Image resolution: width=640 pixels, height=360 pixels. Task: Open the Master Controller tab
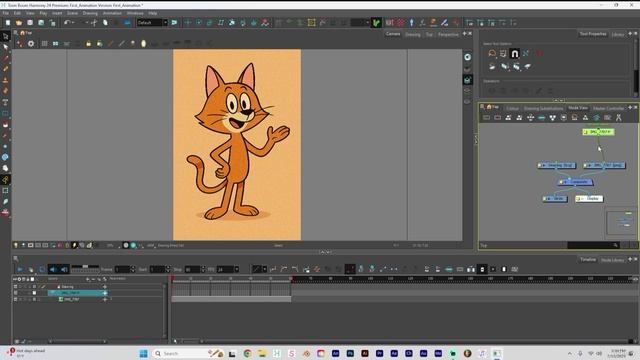click(x=608, y=108)
